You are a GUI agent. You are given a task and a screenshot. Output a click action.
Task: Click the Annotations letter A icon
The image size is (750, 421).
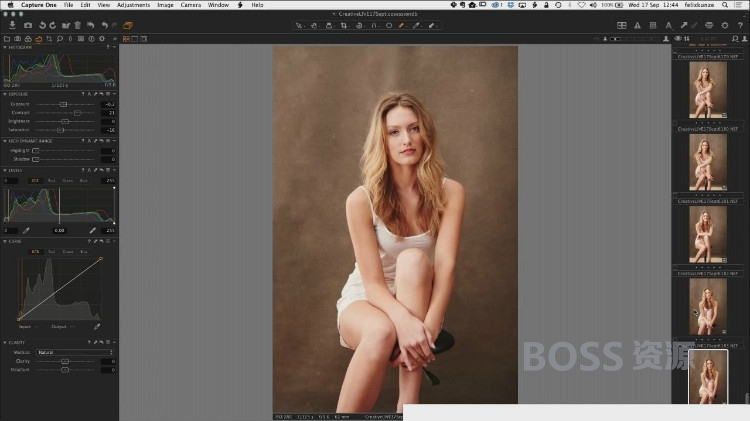click(669, 25)
